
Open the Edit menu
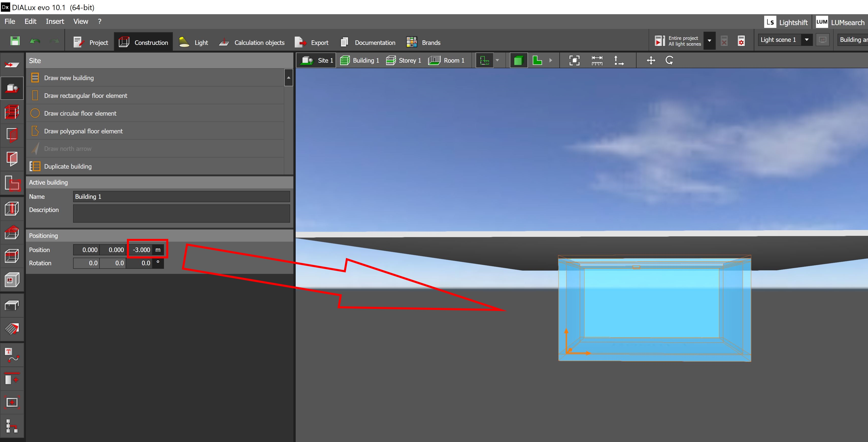click(x=30, y=22)
